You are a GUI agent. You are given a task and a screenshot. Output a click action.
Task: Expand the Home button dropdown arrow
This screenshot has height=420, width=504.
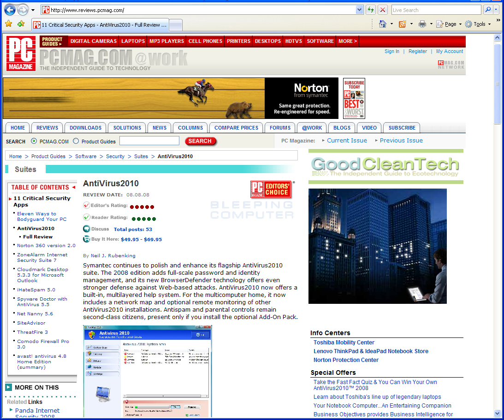391,24
